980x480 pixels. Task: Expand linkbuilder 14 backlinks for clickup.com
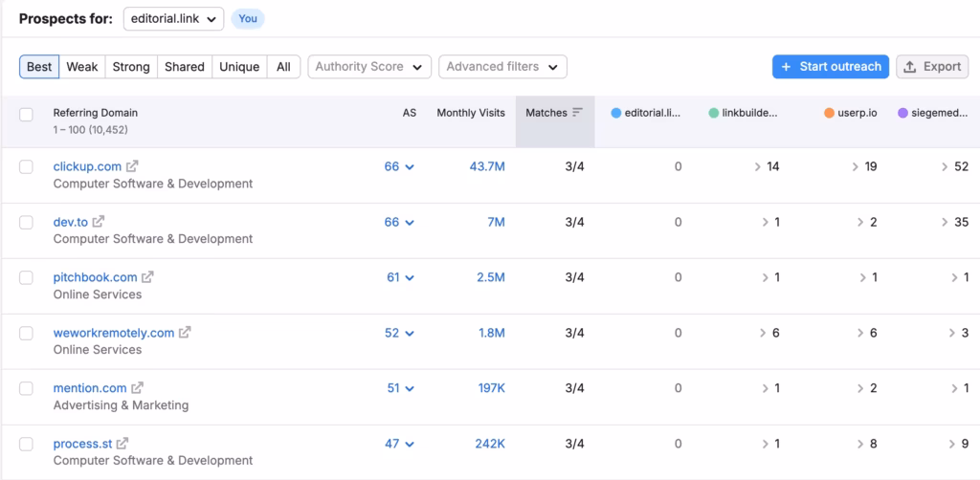pyautogui.click(x=767, y=166)
